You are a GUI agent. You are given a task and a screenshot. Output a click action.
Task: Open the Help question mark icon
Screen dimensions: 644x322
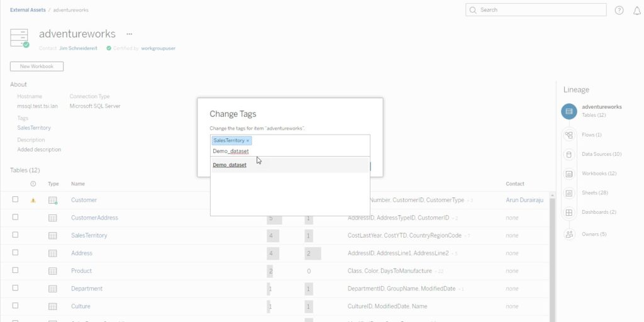[619, 11]
